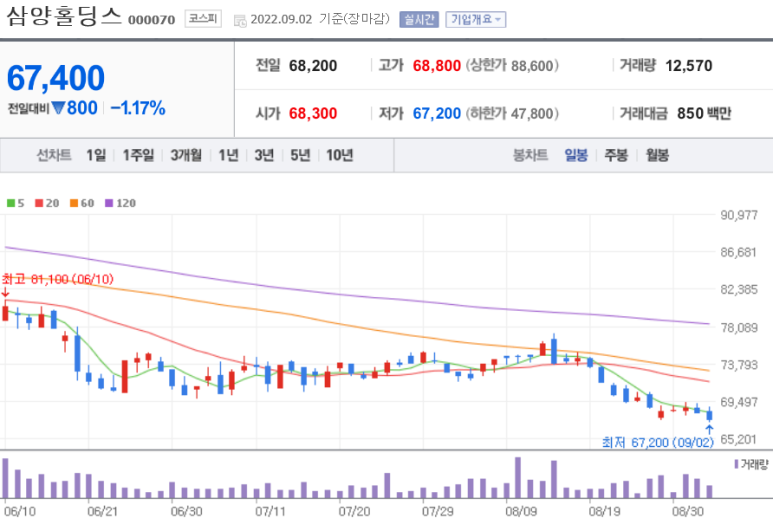Click the current price 67,400
This screenshot has width=773, height=518.
(56, 78)
